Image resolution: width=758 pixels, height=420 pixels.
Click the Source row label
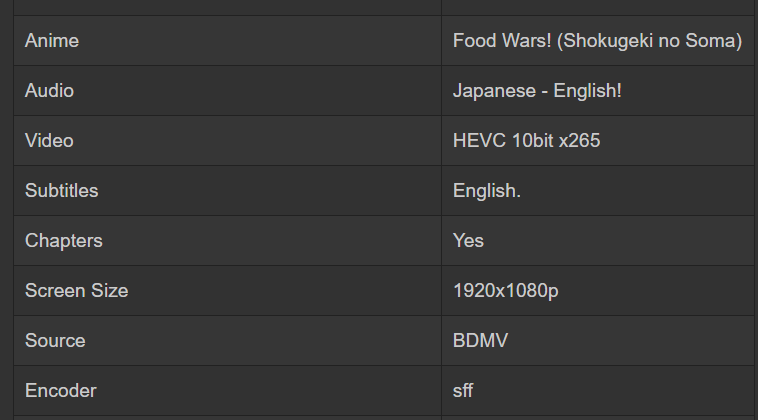pos(55,341)
